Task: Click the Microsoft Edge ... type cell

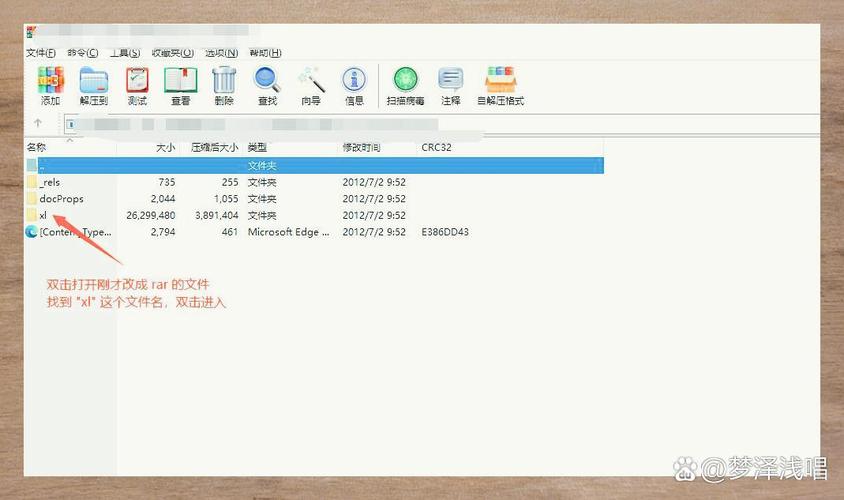Action: tap(289, 232)
